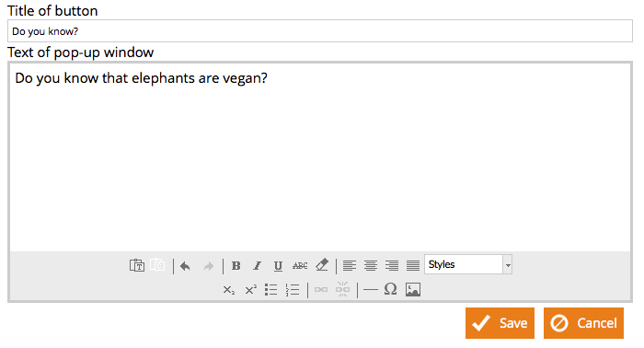This screenshot has width=644, height=348.
Task: Expand Styles list using arrow button
Action: tap(508, 264)
